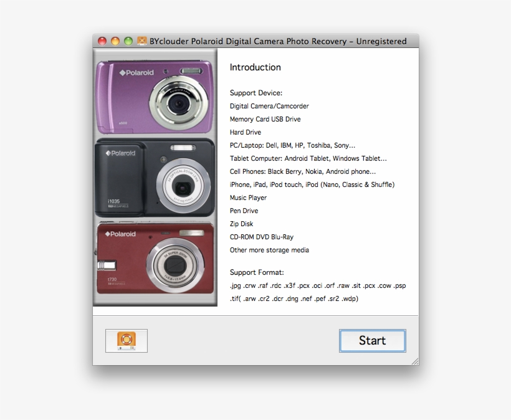
Task: Click 'Support Format:' label
Action: (x=257, y=272)
